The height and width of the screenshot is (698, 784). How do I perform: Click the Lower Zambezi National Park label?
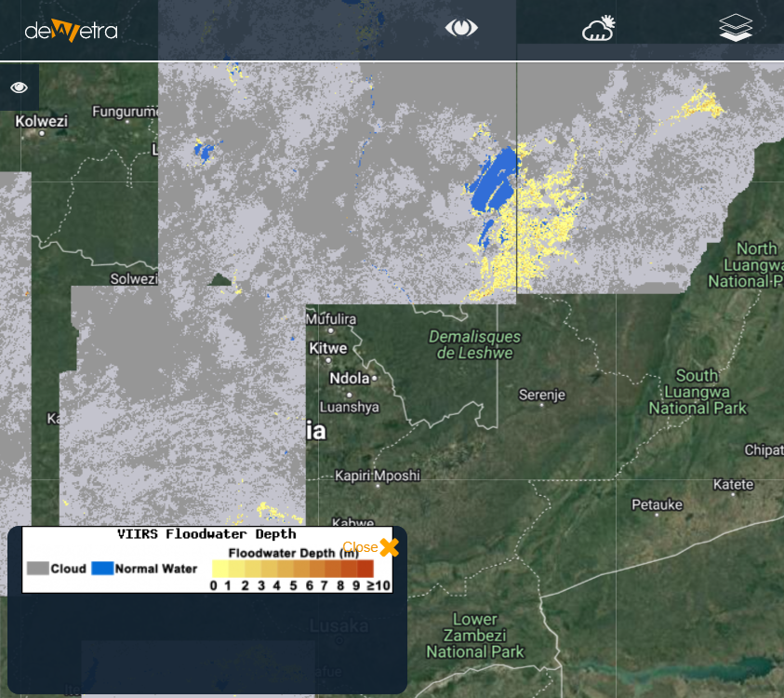click(x=475, y=636)
